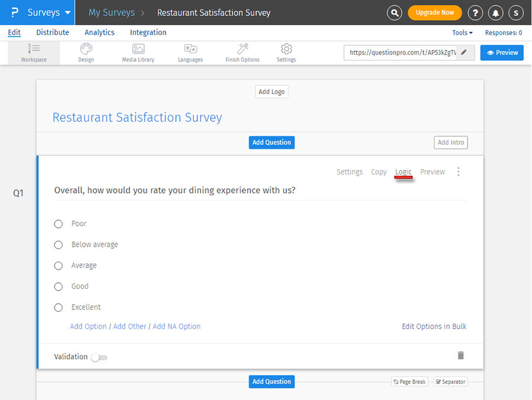Viewport: 532px width, 400px height.
Task: Open the three-dot menu on question Q1
Action: click(x=458, y=172)
